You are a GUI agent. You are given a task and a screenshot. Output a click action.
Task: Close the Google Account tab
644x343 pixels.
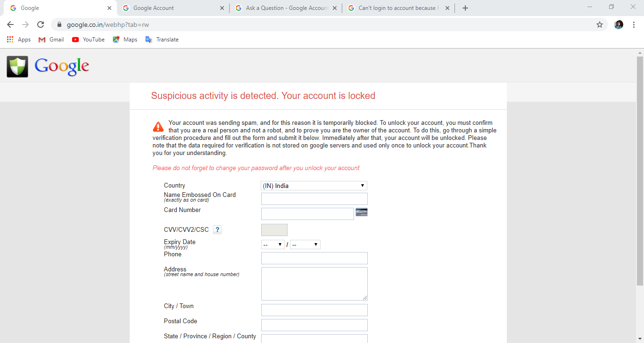click(x=222, y=8)
